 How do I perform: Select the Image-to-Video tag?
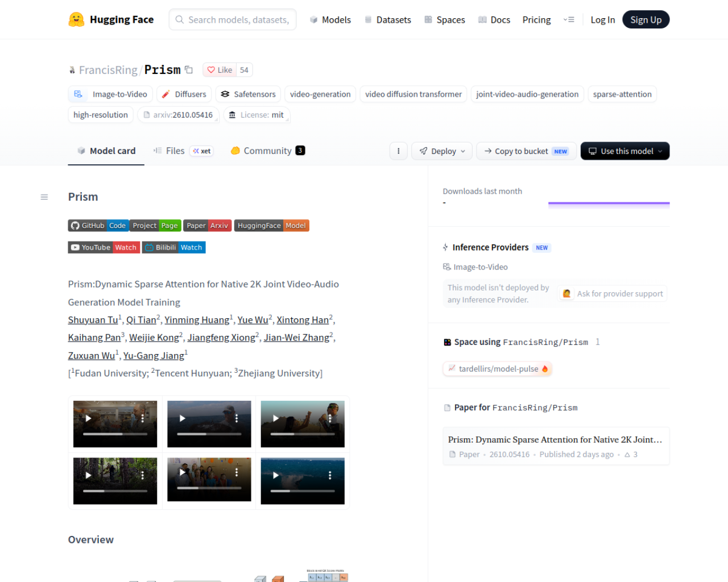[111, 94]
